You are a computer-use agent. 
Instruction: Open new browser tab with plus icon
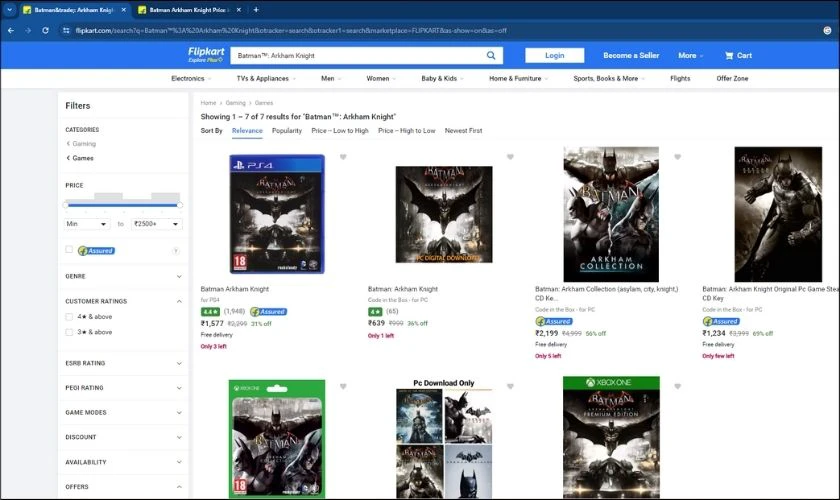(256, 10)
